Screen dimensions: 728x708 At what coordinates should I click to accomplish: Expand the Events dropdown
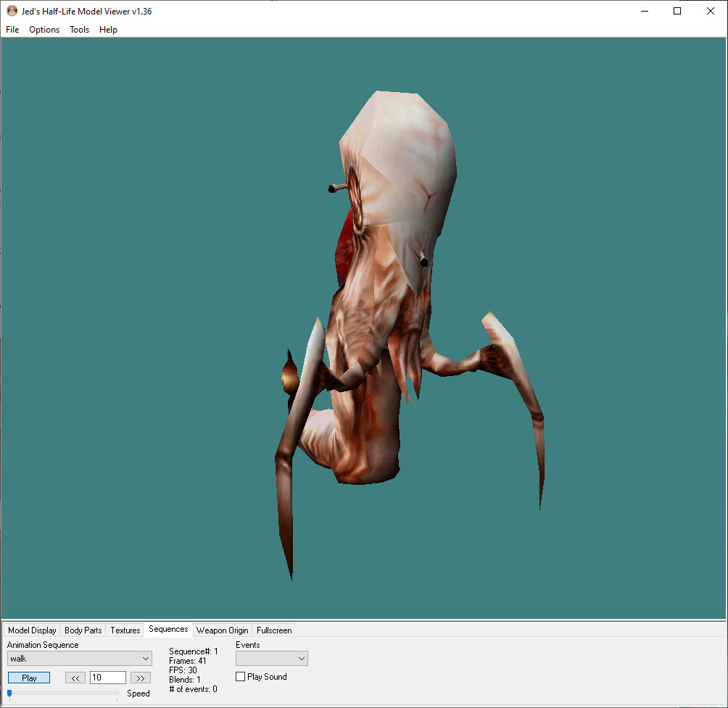[x=272, y=658]
